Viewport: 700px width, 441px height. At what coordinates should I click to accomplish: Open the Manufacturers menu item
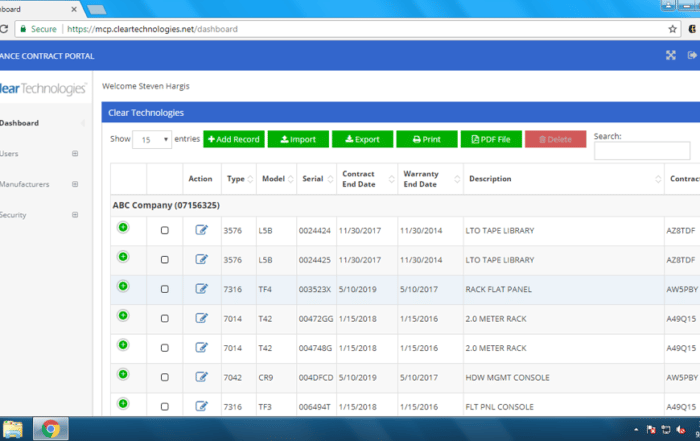point(25,184)
